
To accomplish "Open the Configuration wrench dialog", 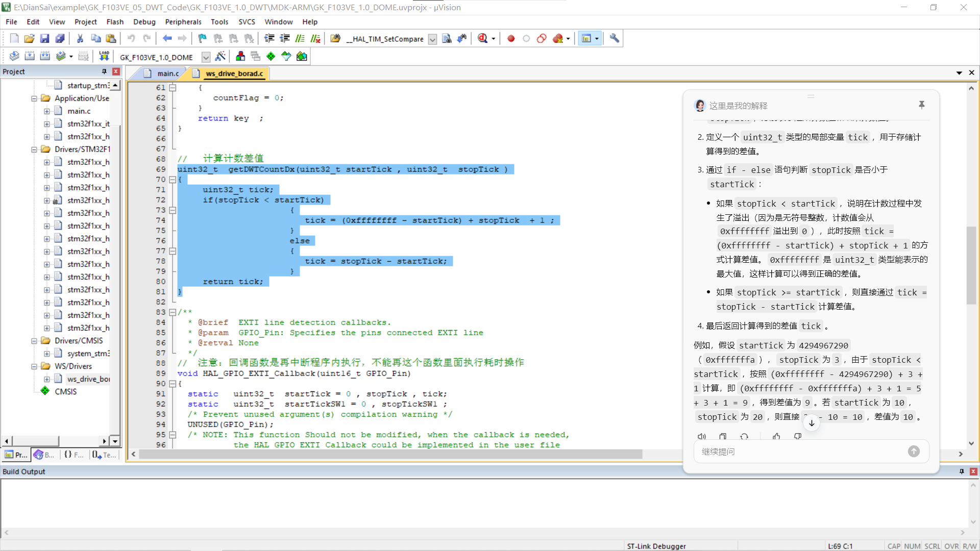I will point(614,38).
